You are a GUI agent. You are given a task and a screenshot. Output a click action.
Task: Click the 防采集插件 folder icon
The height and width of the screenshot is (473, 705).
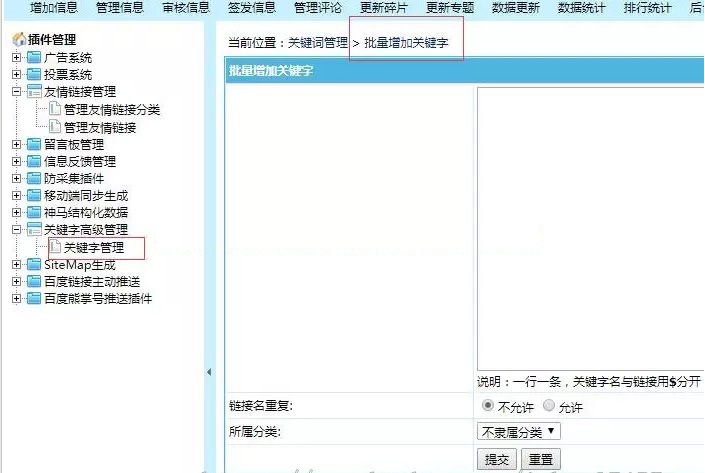pyautogui.click(x=34, y=178)
